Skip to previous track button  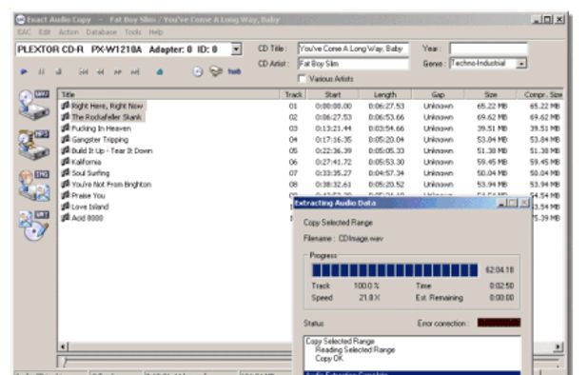[x=83, y=71]
